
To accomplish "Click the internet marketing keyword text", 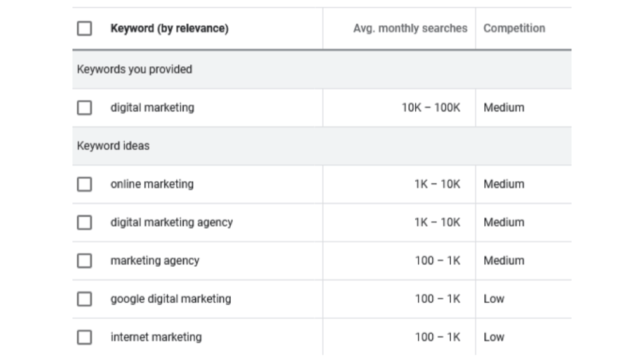I will click(x=156, y=337).
